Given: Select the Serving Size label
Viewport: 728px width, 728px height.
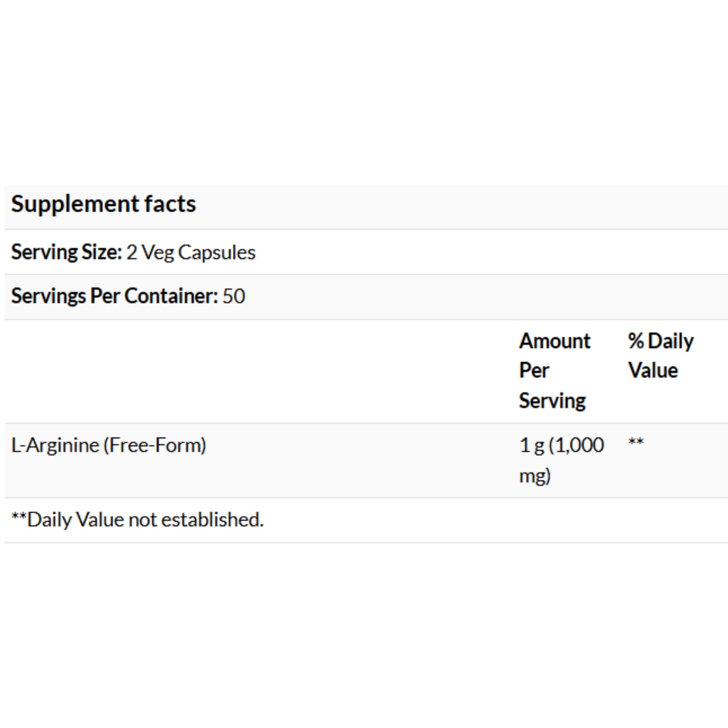Looking at the screenshot, I should [x=66, y=253].
